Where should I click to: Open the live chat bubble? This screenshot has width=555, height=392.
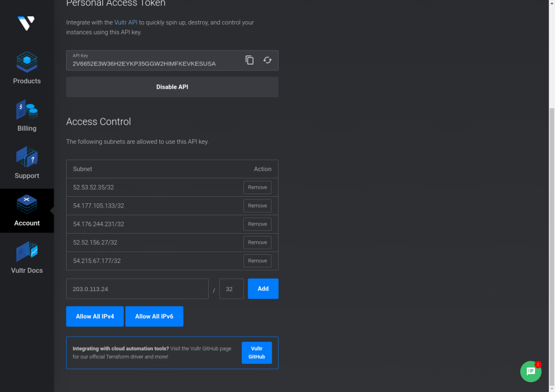click(531, 371)
